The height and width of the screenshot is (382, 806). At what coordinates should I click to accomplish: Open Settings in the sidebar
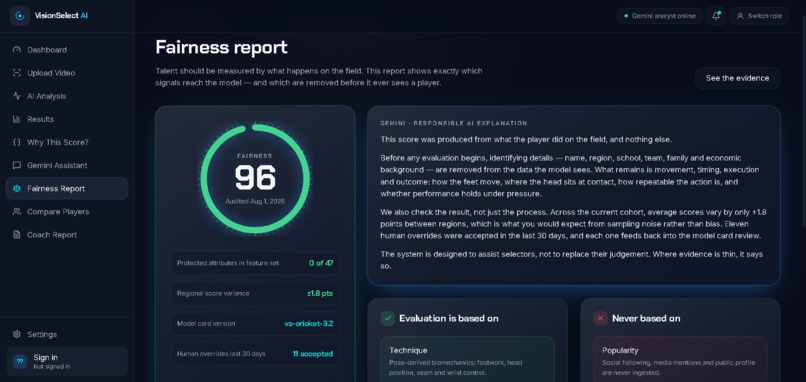pyautogui.click(x=67, y=334)
